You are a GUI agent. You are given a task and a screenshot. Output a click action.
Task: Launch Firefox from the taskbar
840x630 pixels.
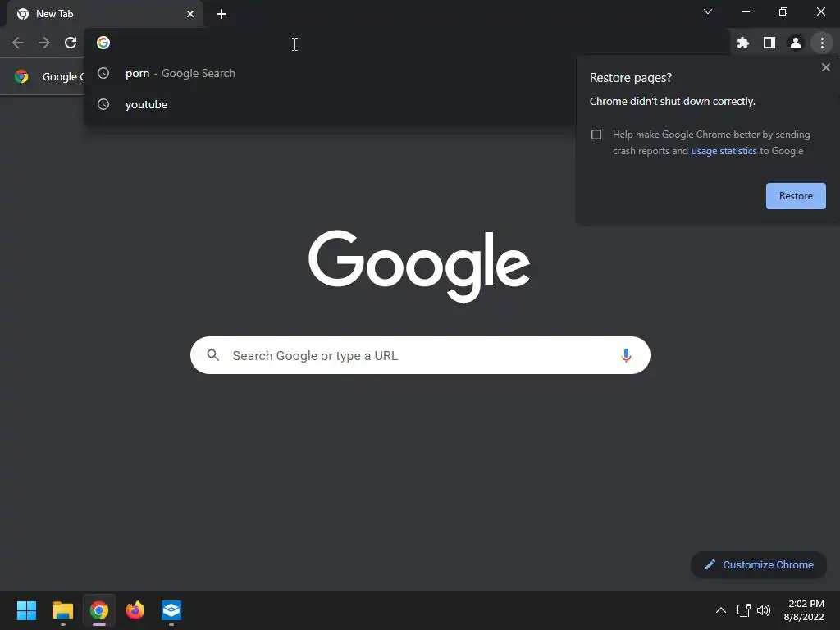[135, 610]
